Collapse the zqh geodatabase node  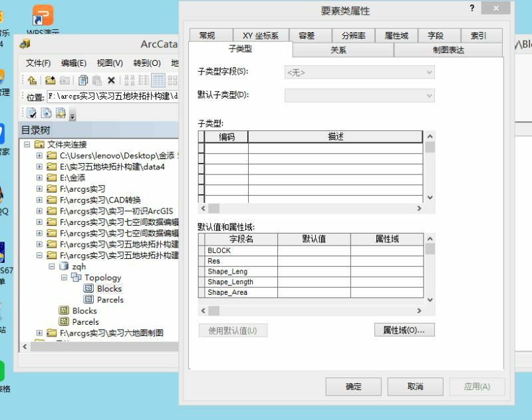pos(52,266)
